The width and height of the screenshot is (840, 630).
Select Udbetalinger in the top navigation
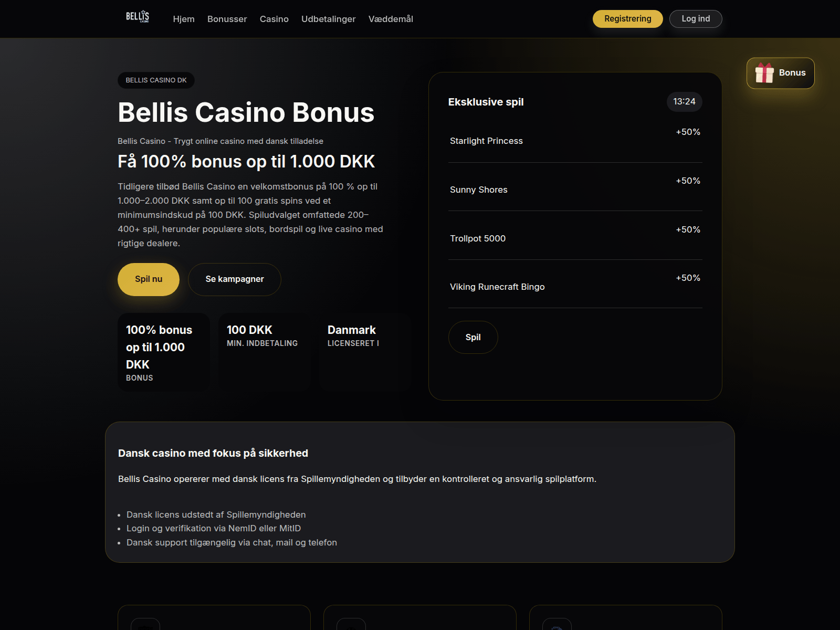329,19
